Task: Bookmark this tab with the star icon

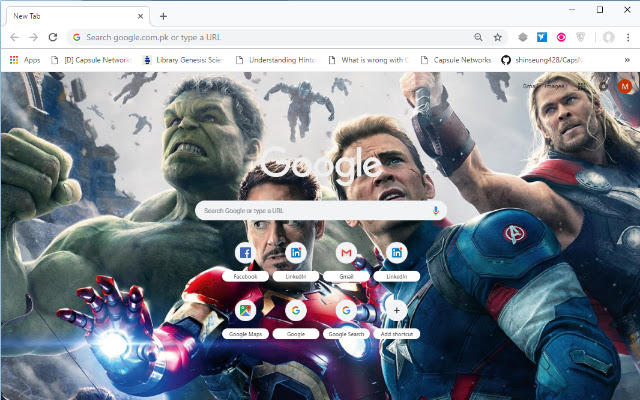Action: (x=498, y=38)
